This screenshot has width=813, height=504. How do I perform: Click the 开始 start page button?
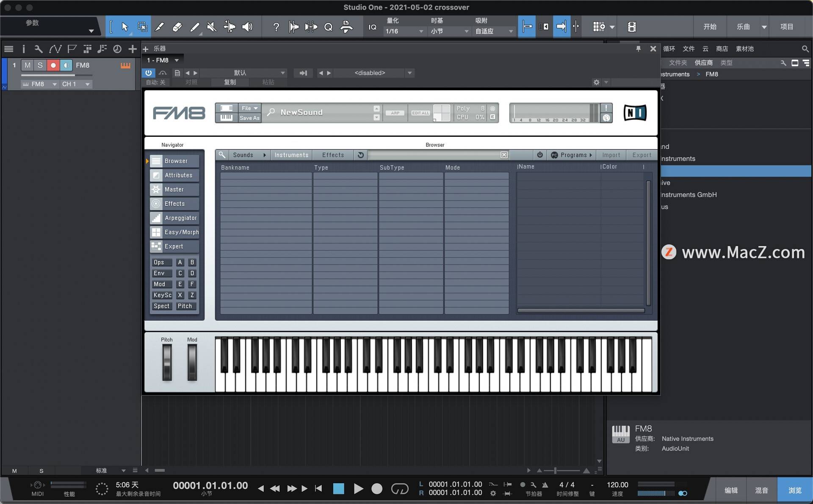click(710, 27)
